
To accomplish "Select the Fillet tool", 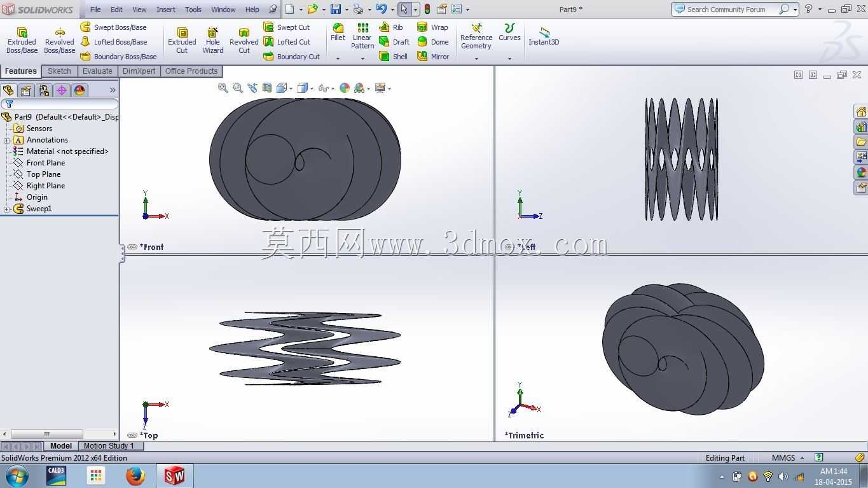I will pos(338,32).
